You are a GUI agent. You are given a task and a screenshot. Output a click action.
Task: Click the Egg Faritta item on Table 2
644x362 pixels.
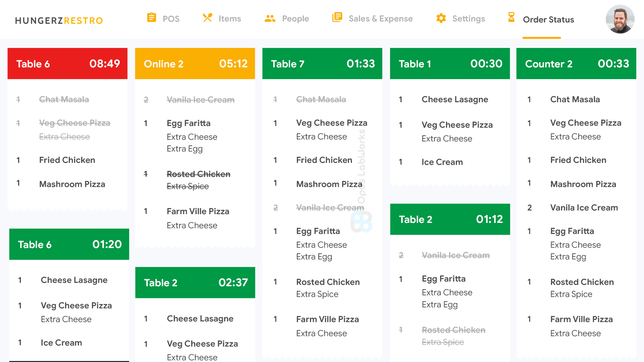[x=443, y=279]
